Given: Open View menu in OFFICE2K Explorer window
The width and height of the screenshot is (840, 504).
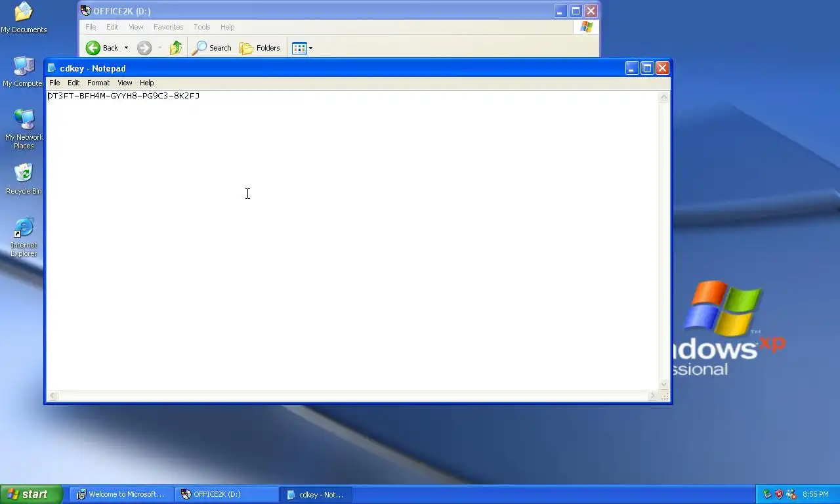Looking at the screenshot, I should pyautogui.click(x=136, y=27).
